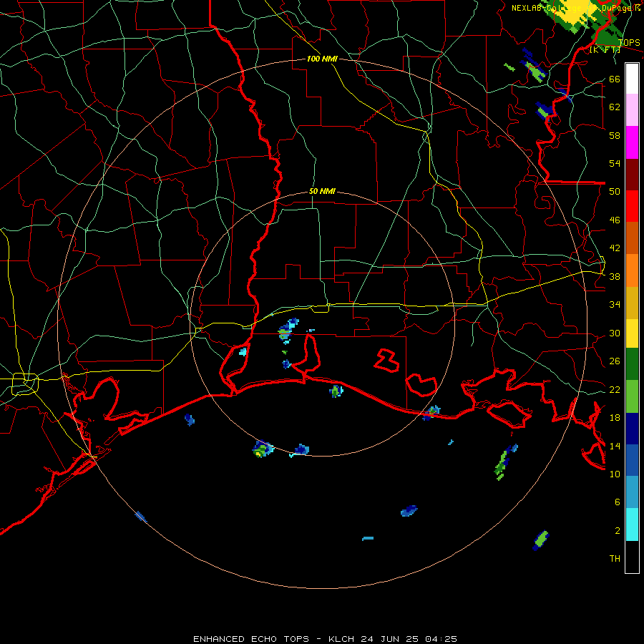
Task: Click the gold legend swatch
Action: click(632, 303)
